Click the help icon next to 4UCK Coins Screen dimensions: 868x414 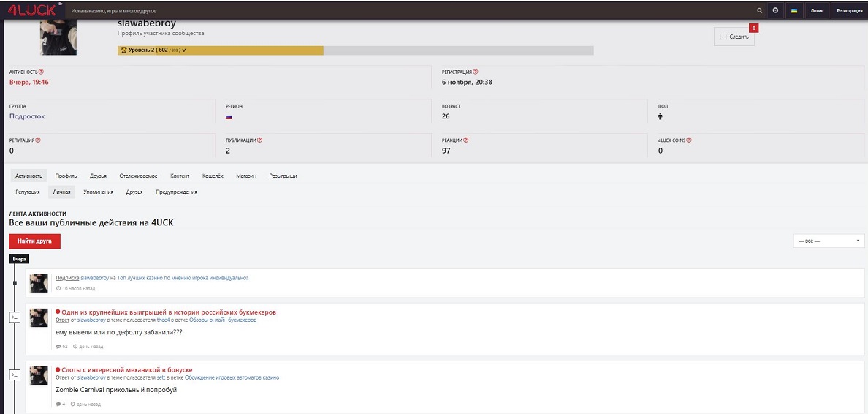(689, 140)
